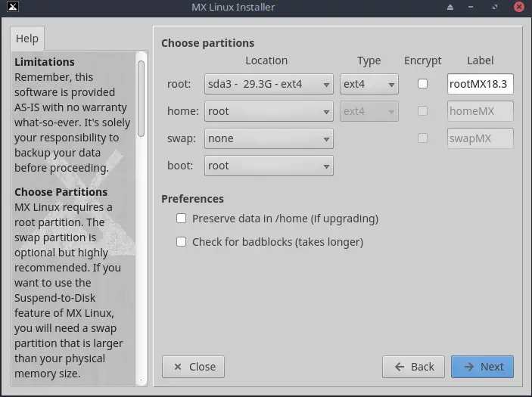Click the Close button
The height and width of the screenshot is (397, 532).
[x=193, y=367]
